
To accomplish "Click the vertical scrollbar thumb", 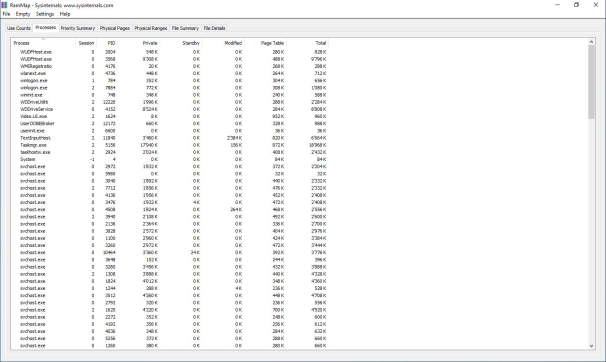I will (x=591, y=82).
